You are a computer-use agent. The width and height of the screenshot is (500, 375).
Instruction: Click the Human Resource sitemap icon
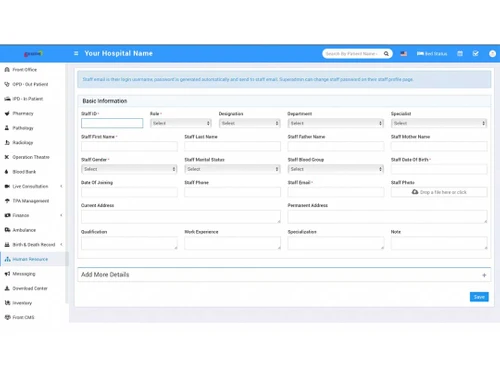[x=7, y=259]
